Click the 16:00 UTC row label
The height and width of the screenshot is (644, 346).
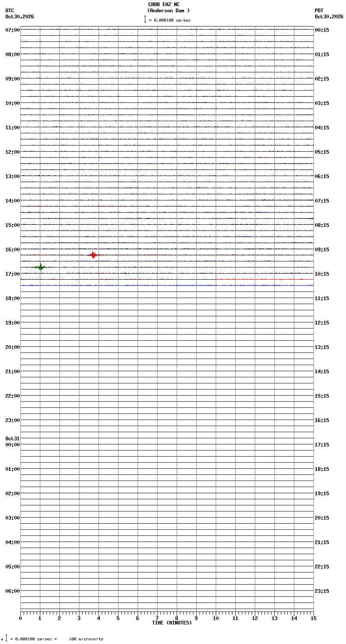tap(13, 250)
